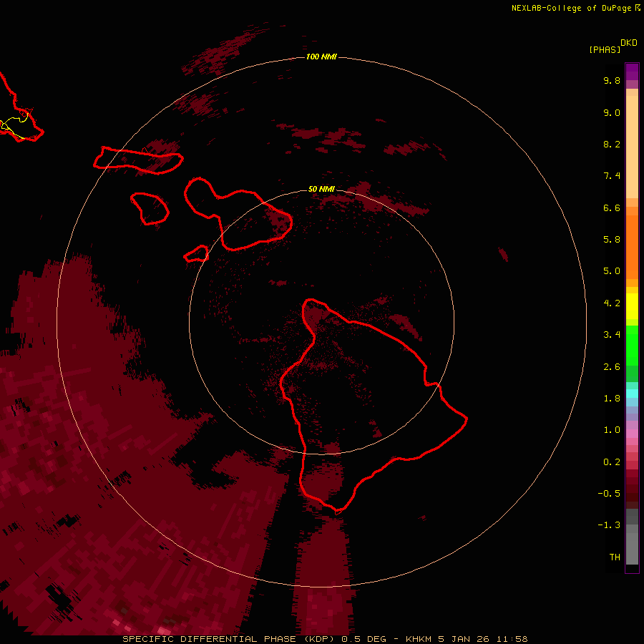The image size is (644, 644).
Task: Click the 50 NMI range ring label
Action: (x=321, y=189)
